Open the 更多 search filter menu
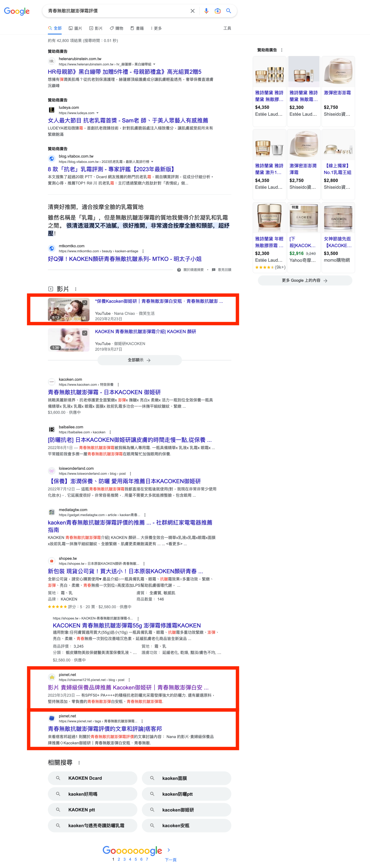Viewport: 370px width, 868px height. [x=156, y=28]
